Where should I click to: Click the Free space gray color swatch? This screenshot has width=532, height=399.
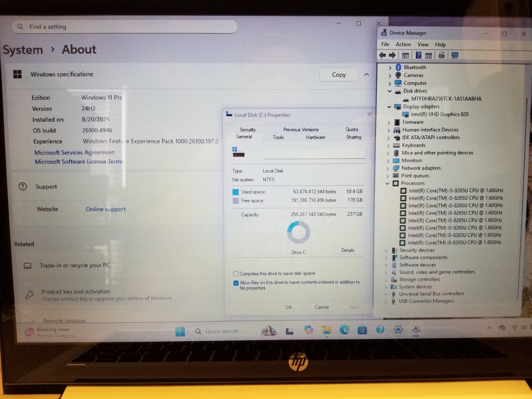236,201
